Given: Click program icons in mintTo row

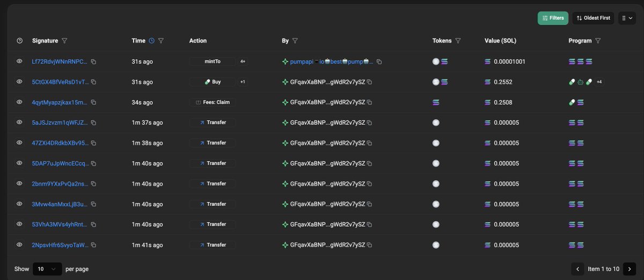Looking at the screenshot, I should coord(581,62).
